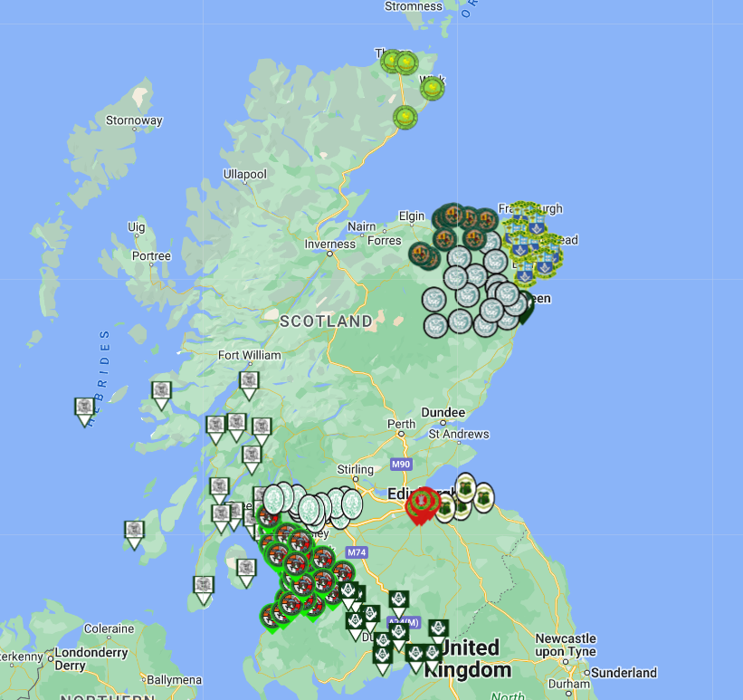The height and width of the screenshot is (700, 743).
Task: Click the red pin marker at Edinburgh
Action: tap(420, 506)
